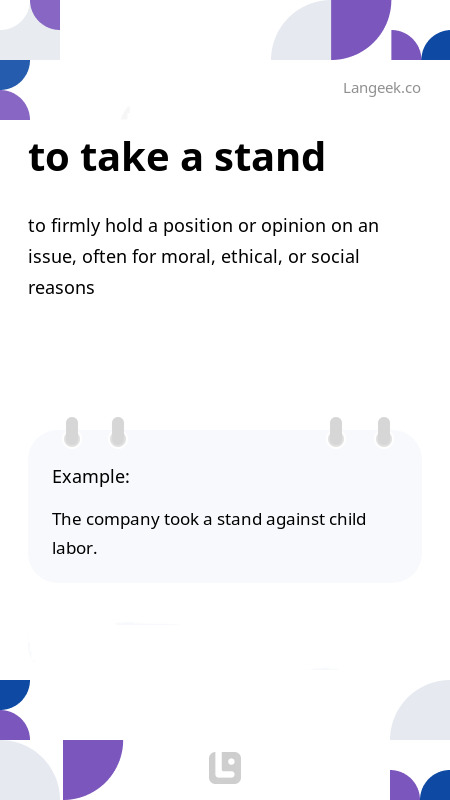Image resolution: width=450 pixels, height=800 pixels.
Task: Click the rightmost binder ring on example card
Action: 384,432
